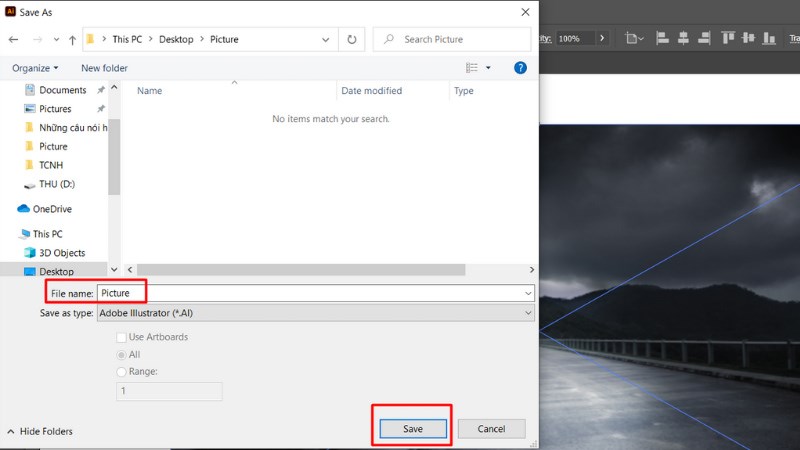The width and height of the screenshot is (800, 450).
Task: Select the Range radio button
Action: tap(122, 372)
